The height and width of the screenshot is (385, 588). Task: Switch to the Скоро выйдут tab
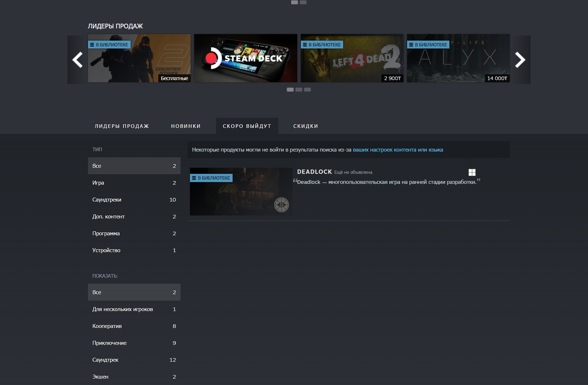click(247, 126)
